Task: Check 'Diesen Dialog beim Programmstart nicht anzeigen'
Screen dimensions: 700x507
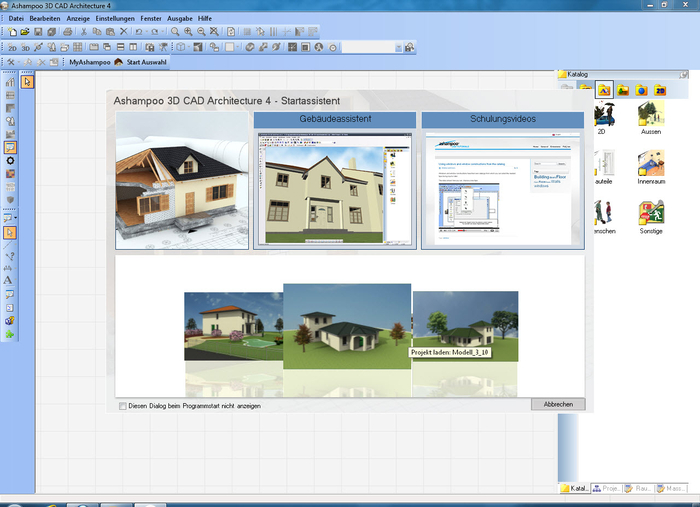Action: click(123, 406)
